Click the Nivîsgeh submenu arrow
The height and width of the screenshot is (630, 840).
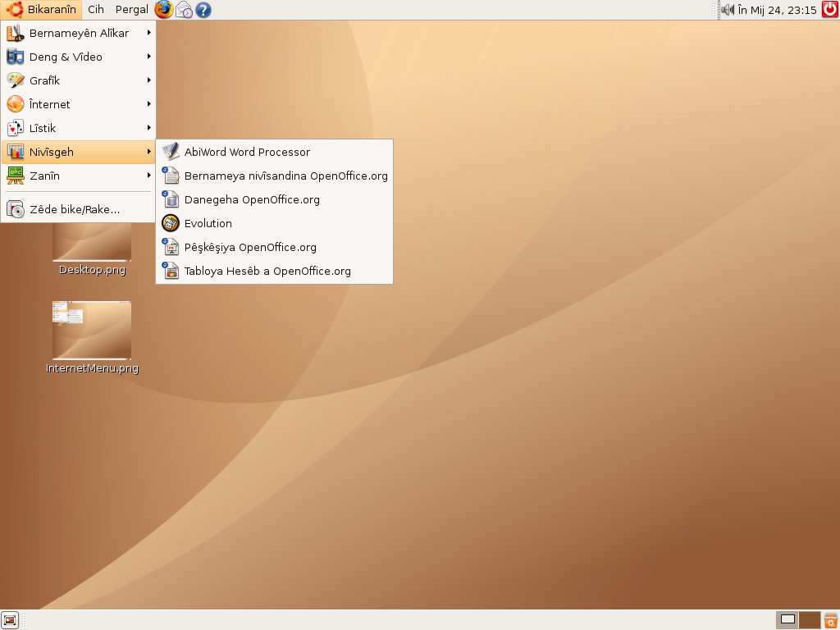click(149, 152)
